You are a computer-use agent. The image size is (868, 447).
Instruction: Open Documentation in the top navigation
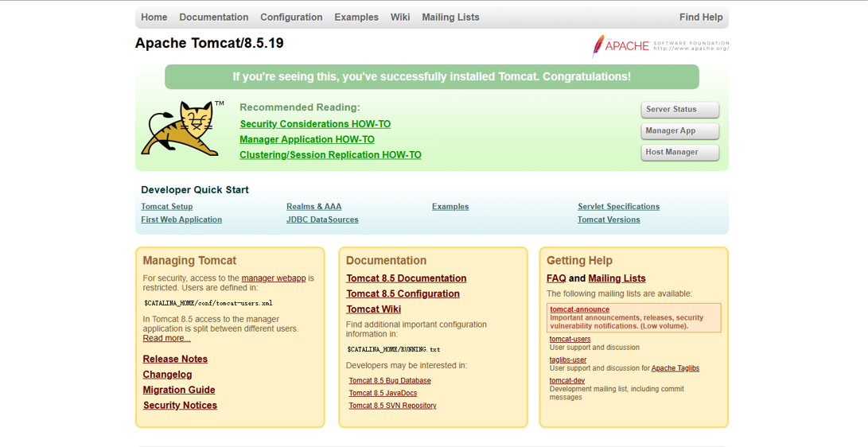tap(214, 17)
